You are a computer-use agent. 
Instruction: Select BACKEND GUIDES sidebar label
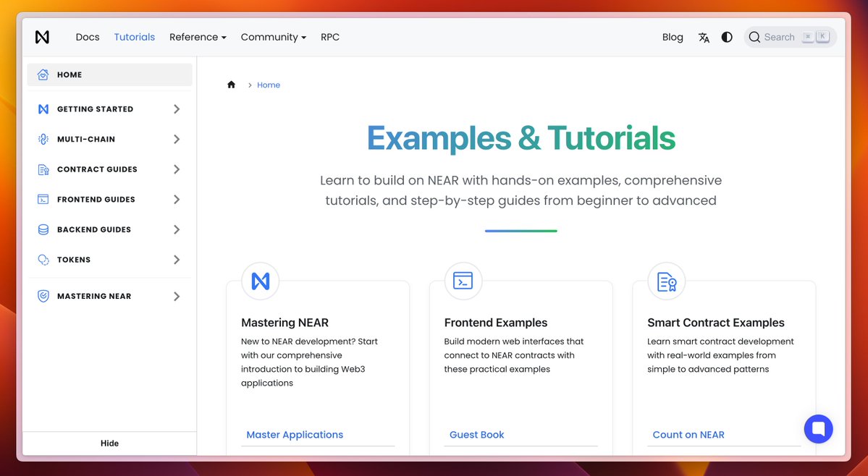coord(94,229)
